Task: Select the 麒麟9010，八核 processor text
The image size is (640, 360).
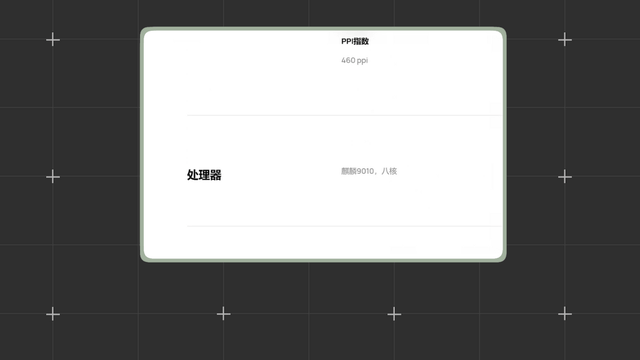Action: click(x=369, y=171)
